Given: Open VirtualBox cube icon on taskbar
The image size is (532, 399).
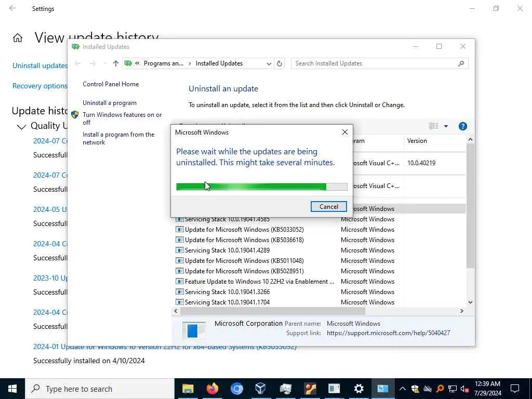Looking at the screenshot, I should [x=261, y=389].
